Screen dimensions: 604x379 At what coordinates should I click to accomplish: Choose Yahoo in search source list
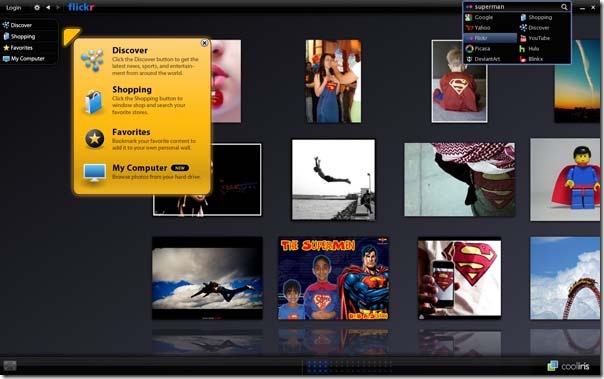(x=490, y=28)
